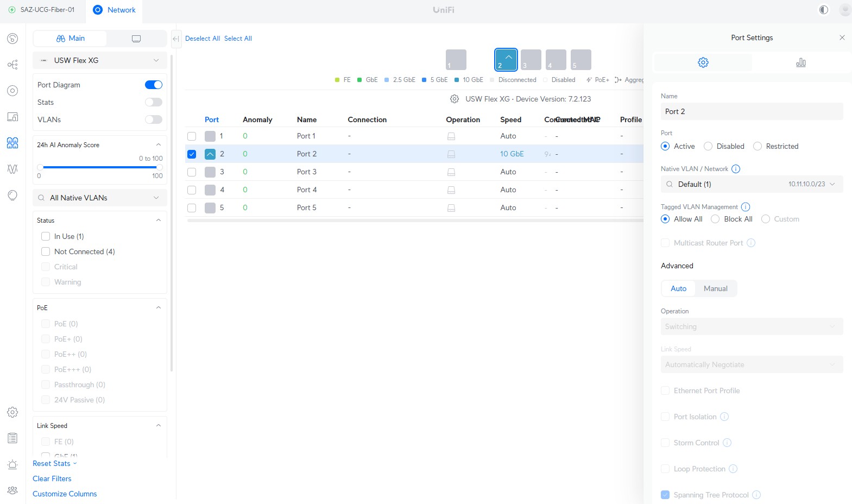The width and height of the screenshot is (852, 504).
Task: Turn off the Port Diagram toggle
Action: (x=153, y=85)
